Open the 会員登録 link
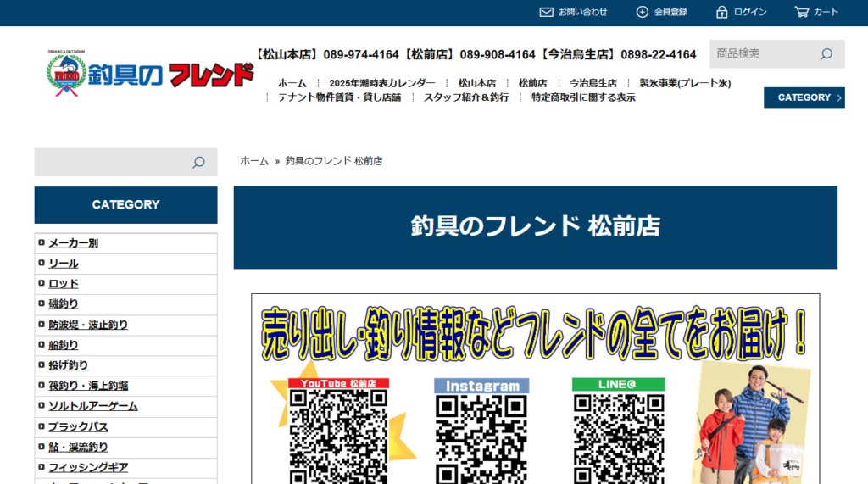This screenshot has height=484, width=868. tap(670, 12)
